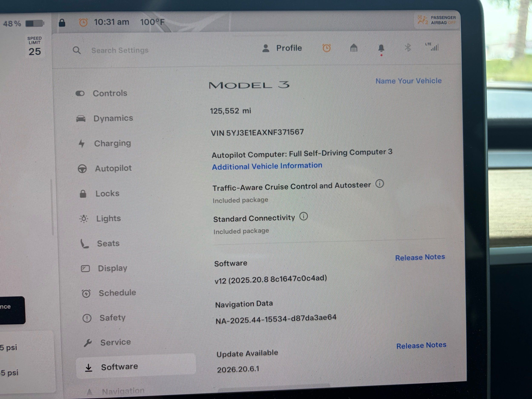532x399 pixels.
Task: Click the Lights sun icon
Action: (x=84, y=219)
